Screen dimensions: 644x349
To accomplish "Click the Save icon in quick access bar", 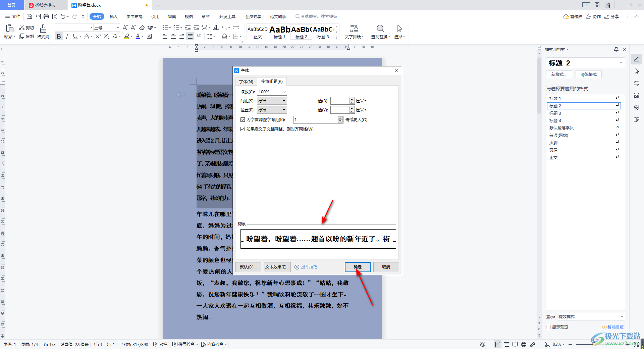I will pos(29,16).
